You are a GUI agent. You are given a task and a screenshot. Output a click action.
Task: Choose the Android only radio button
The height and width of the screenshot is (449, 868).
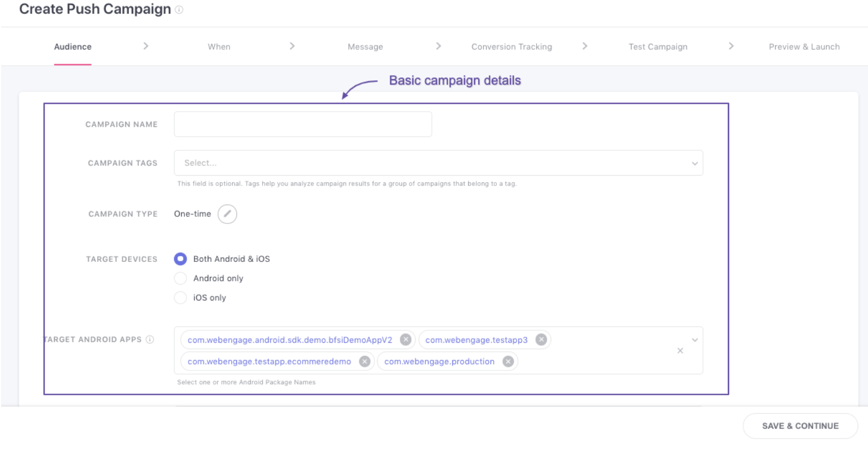click(181, 279)
